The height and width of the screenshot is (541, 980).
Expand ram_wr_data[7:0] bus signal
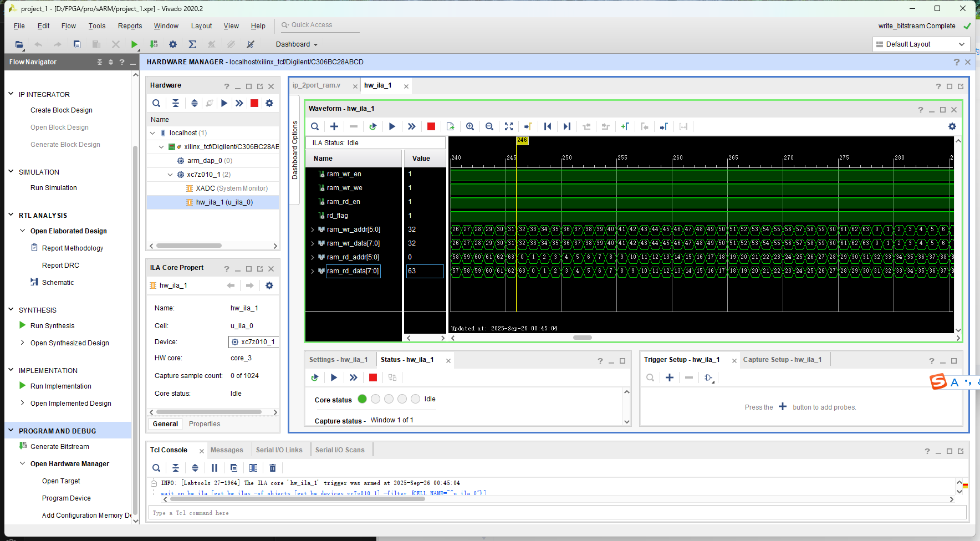(x=313, y=243)
